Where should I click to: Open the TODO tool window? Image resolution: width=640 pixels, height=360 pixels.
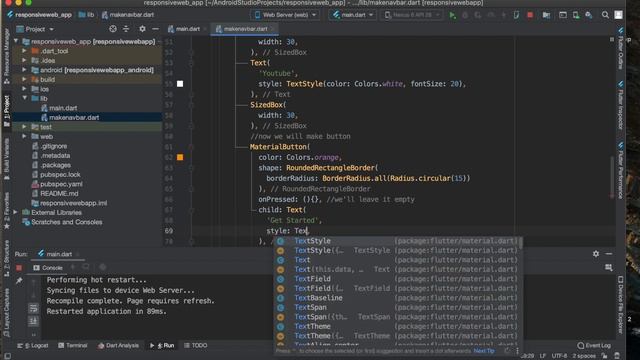[196, 346]
